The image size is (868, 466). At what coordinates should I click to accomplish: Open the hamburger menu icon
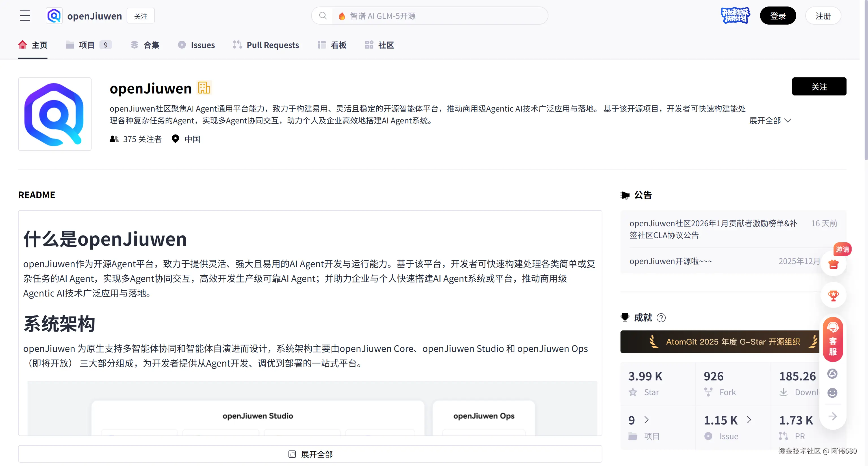coord(25,16)
